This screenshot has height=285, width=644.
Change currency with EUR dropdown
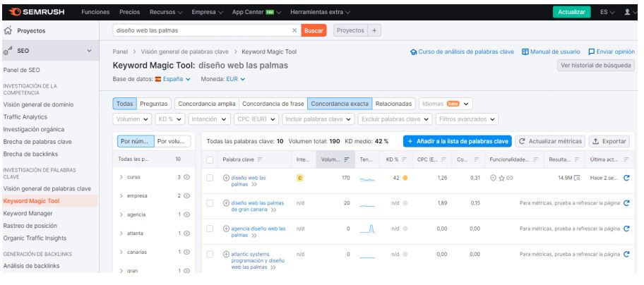point(235,79)
